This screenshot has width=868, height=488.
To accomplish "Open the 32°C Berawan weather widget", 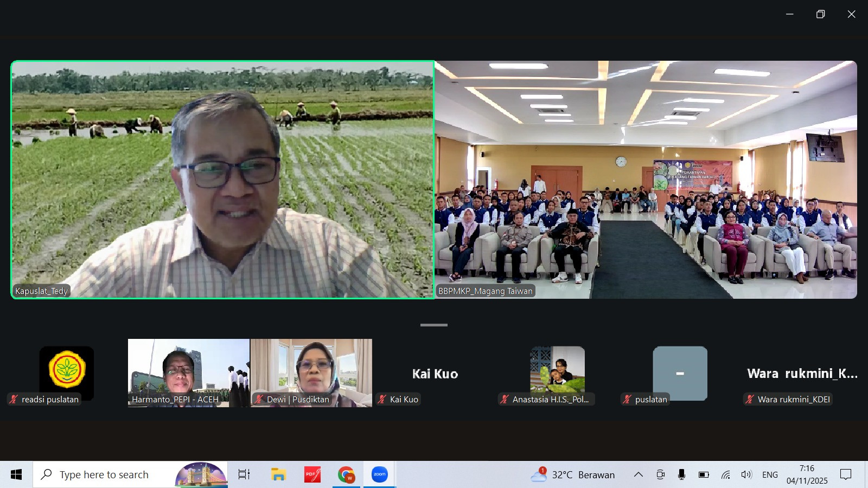I will [x=573, y=474].
